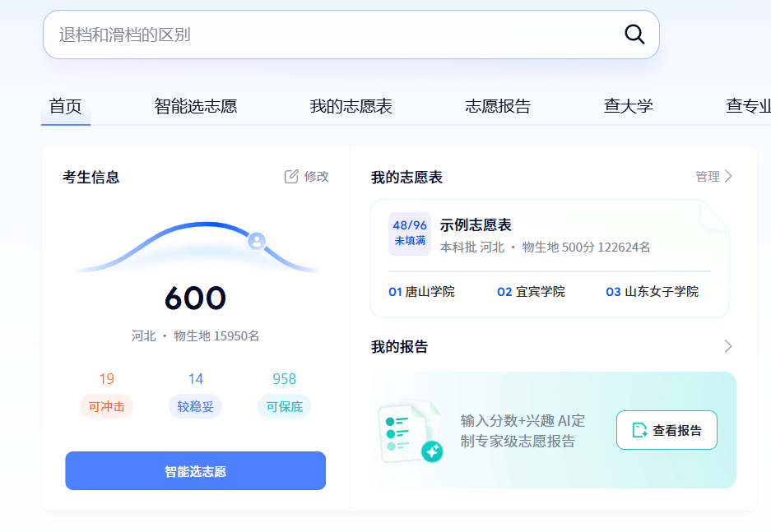Click the 查看报告 button
Image resolution: width=771 pixels, height=532 pixels.
(x=666, y=429)
